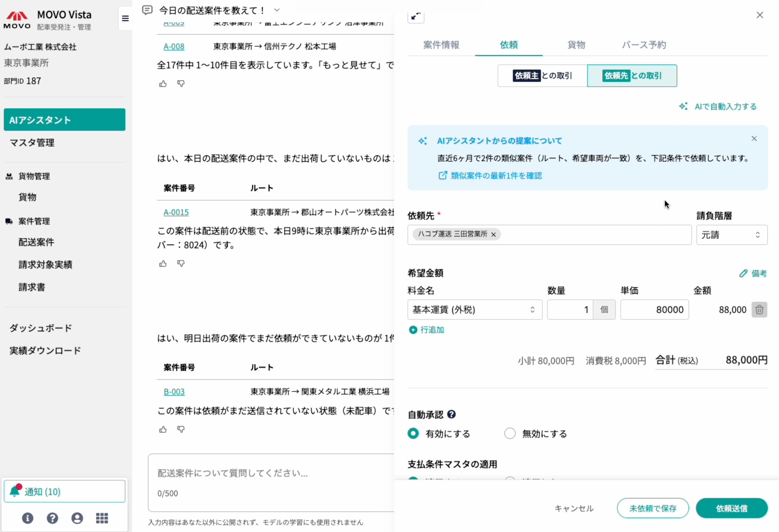Open the 請負階層 元請 dropdown
The image size is (779, 532).
coord(731,235)
